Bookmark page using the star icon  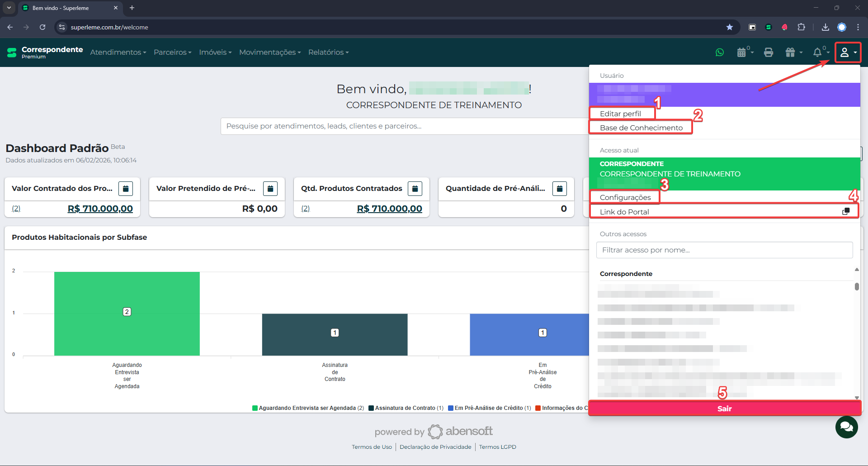(x=729, y=27)
